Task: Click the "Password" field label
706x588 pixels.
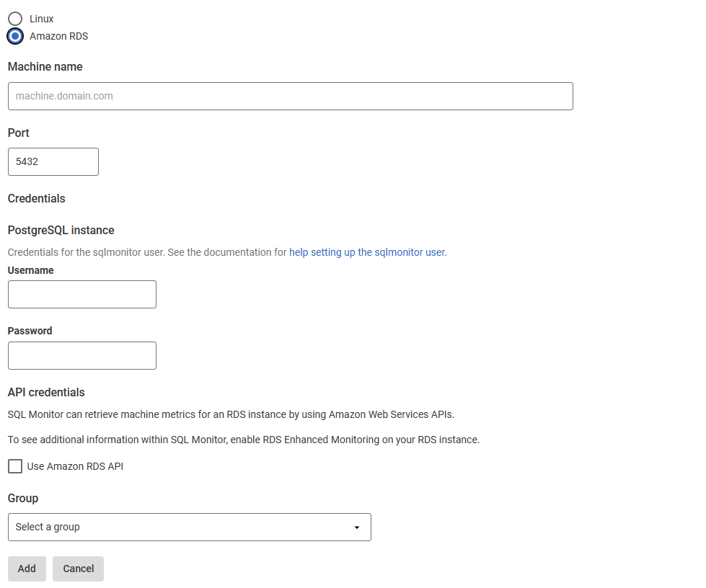Action: (x=30, y=331)
